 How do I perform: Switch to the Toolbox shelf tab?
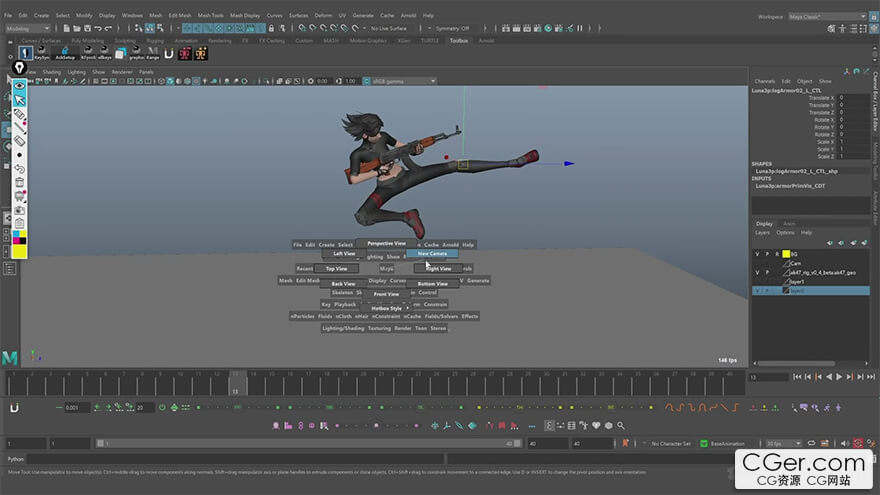click(459, 40)
